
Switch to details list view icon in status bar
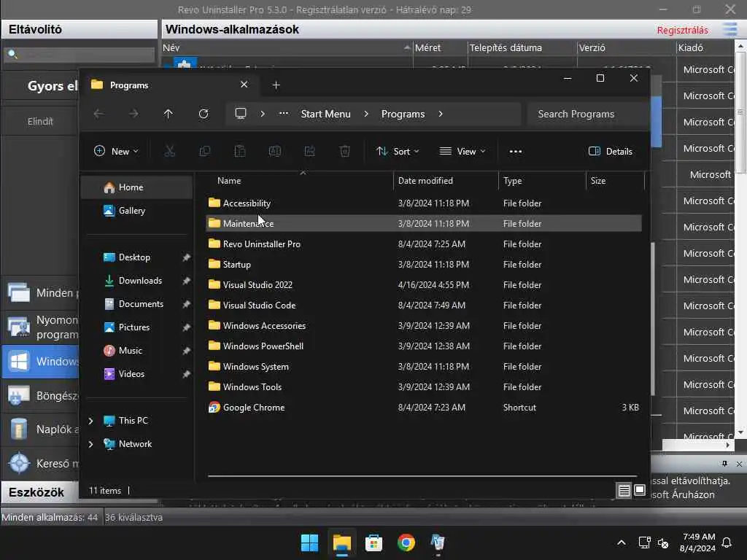[x=624, y=491]
